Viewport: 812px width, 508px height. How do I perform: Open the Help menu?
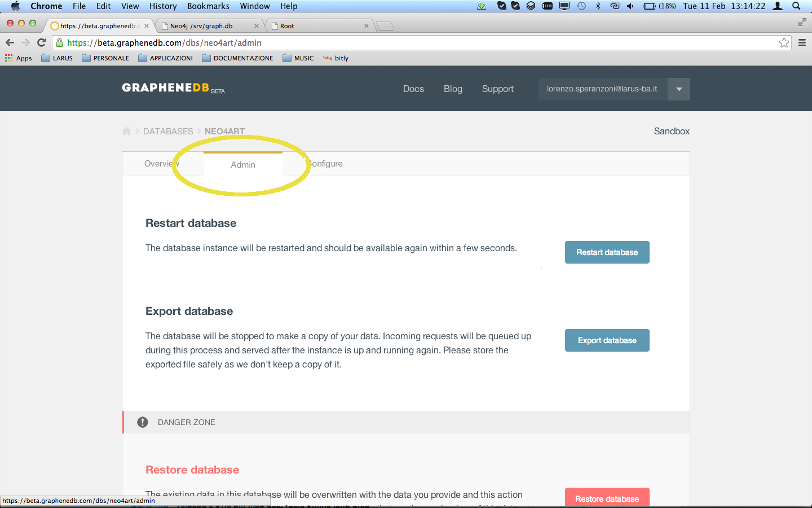point(289,6)
